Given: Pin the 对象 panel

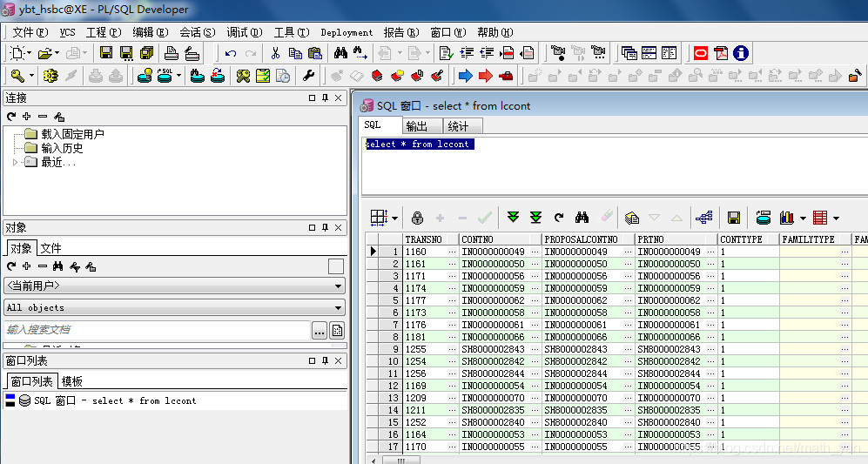Looking at the screenshot, I should [325, 227].
